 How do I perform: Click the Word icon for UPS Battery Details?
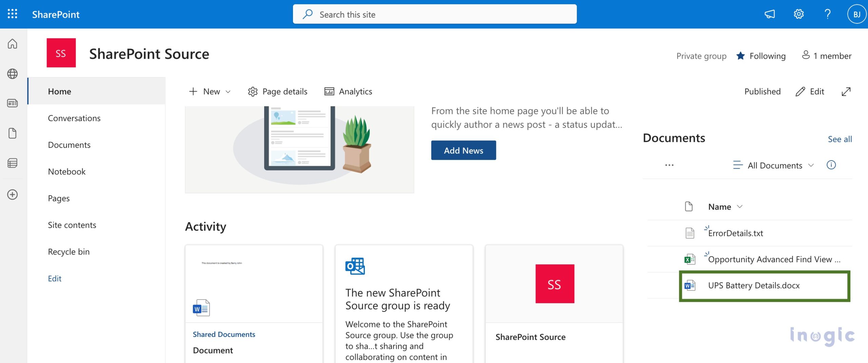[x=690, y=286]
